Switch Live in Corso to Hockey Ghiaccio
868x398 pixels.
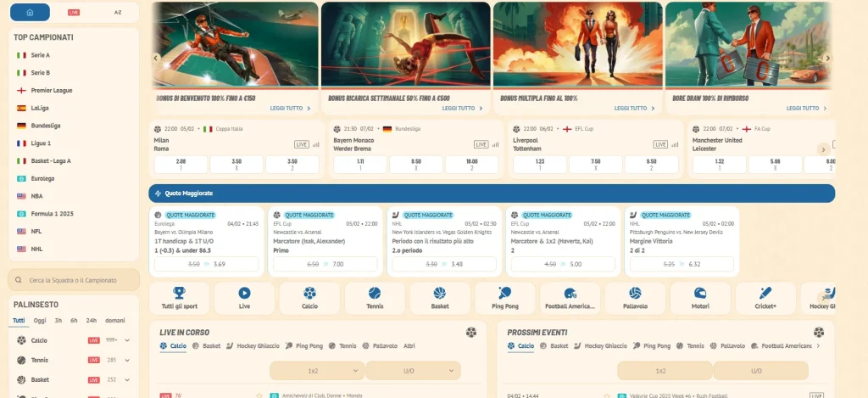pos(253,346)
